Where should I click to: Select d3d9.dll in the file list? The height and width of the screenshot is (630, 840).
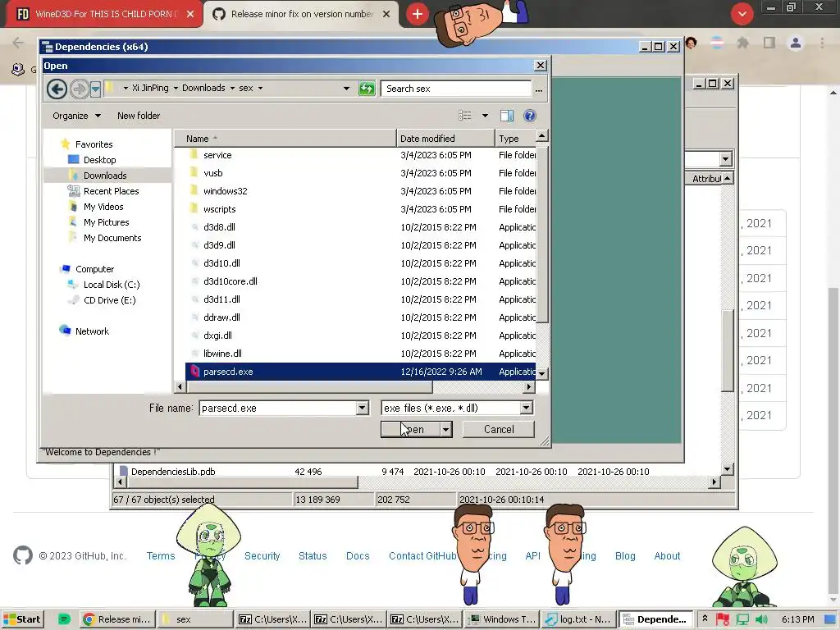[x=219, y=245]
